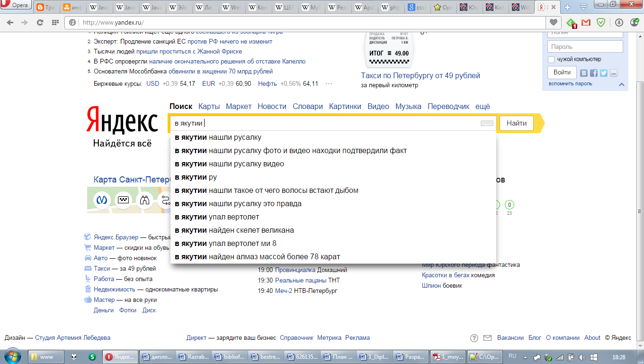644x364 pixels.
Task: Click the browser Forward arrow
Action: 24,22
